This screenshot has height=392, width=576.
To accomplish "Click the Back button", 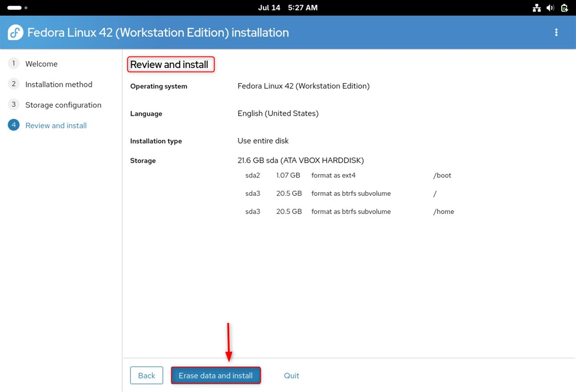I will click(146, 376).
